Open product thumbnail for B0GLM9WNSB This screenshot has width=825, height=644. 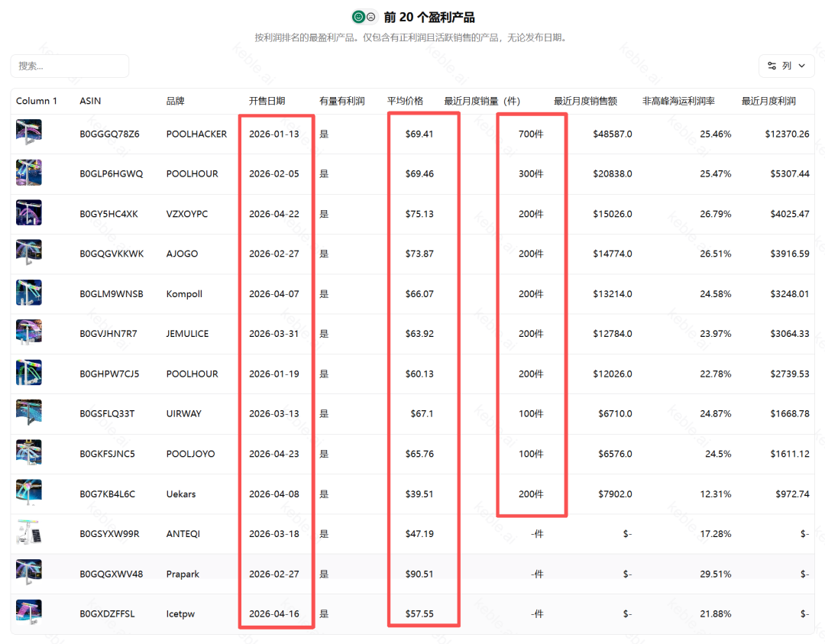point(29,293)
